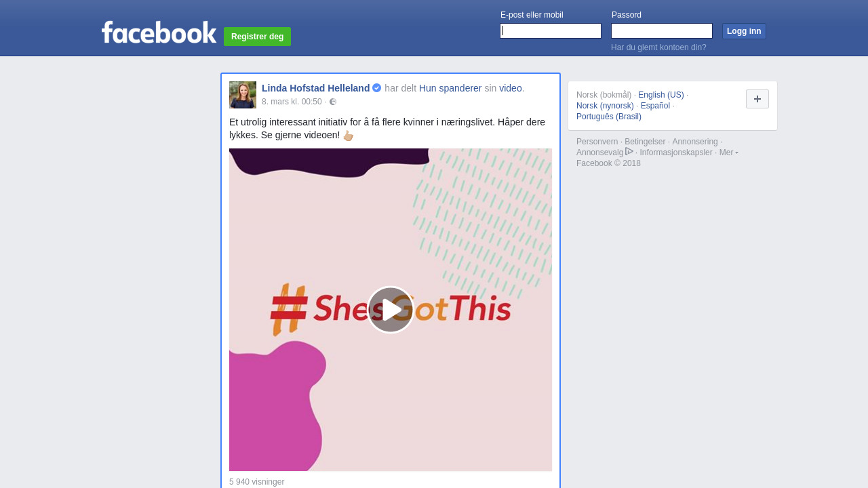
Task: Open the post timestamp 8. mars link
Action: coord(292,102)
